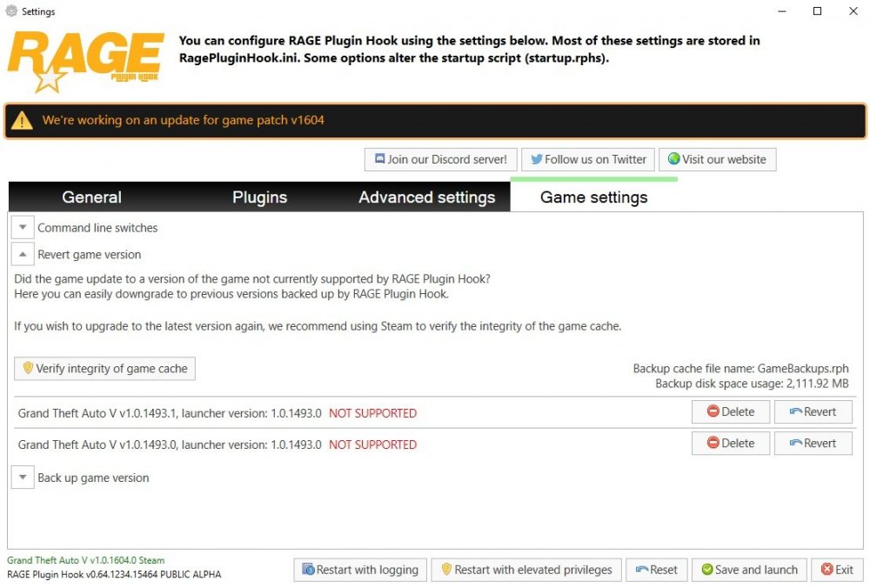Click Save and launch

750,570
